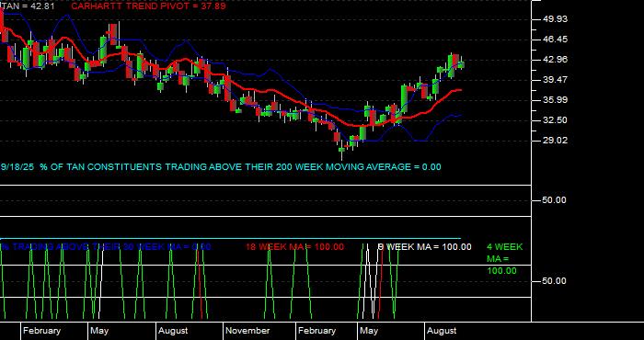Viewport: 644px width, 340px height.
Task: Click the second February marker on the time axis
Action: [316, 331]
